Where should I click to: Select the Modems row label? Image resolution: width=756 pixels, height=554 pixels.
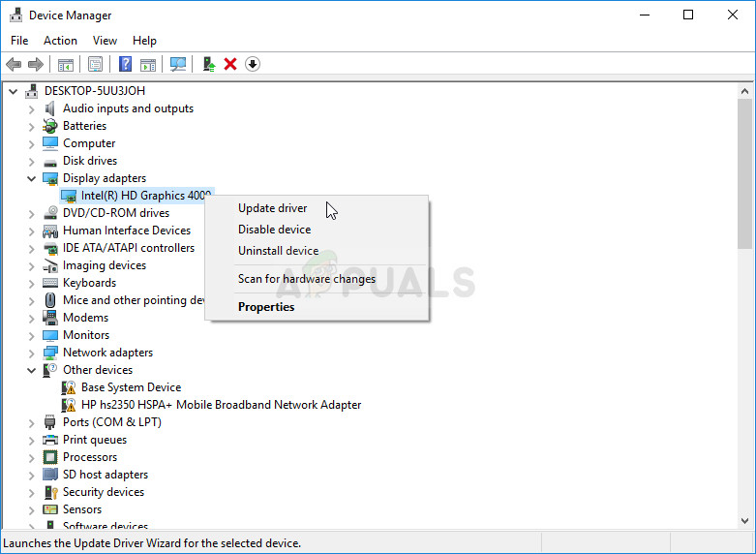(x=85, y=318)
